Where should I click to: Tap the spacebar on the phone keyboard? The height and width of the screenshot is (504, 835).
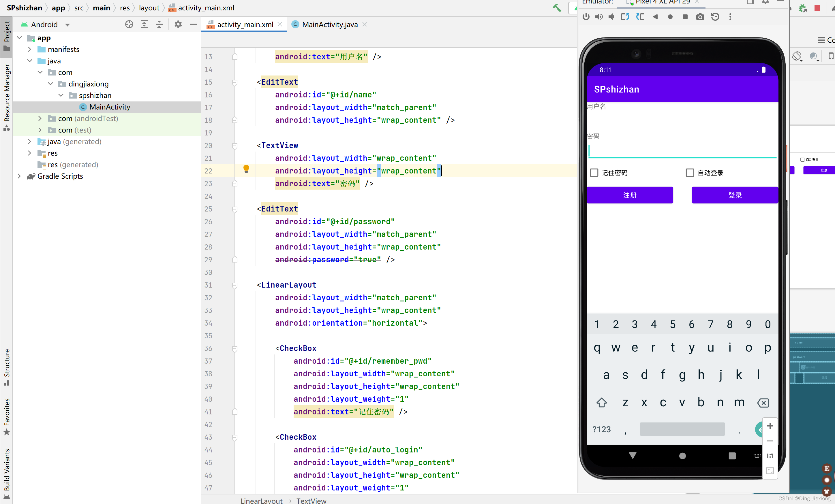coord(682,429)
